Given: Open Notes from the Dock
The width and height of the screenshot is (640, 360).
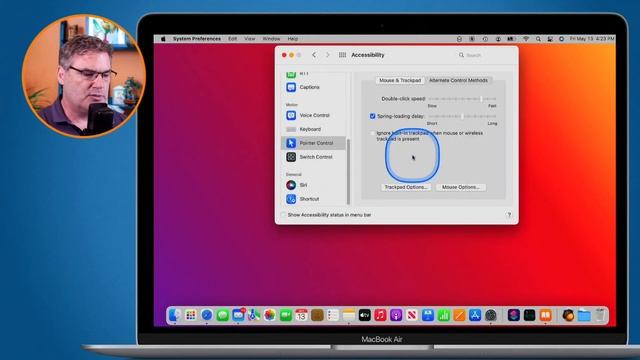Looking at the screenshot, I should pyautogui.click(x=349, y=315).
